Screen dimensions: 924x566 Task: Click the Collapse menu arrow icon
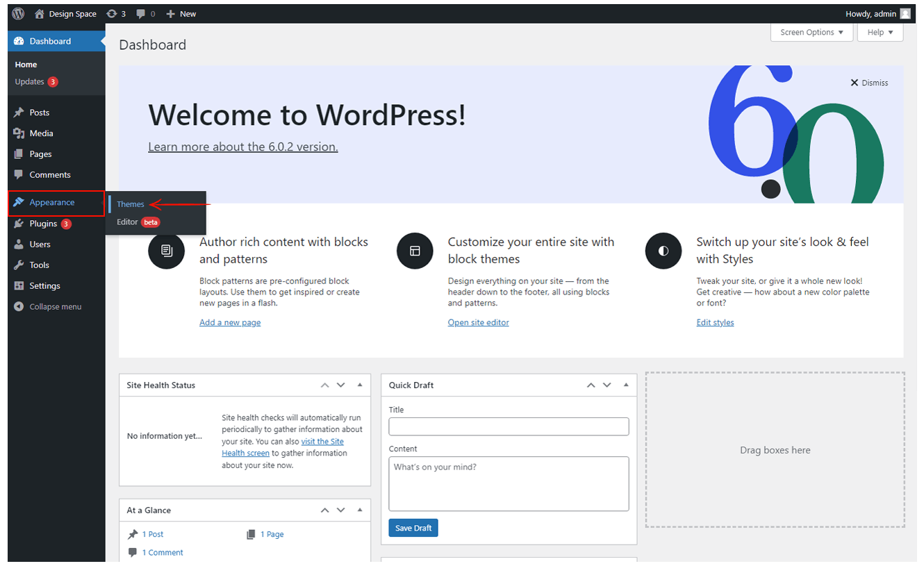coord(19,306)
